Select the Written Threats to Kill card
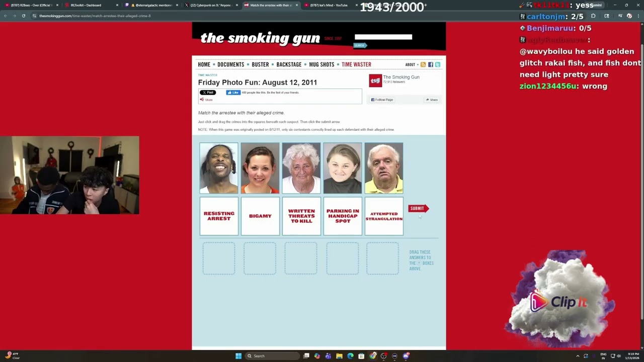Screen dimensions: 644x362 (x=301, y=216)
